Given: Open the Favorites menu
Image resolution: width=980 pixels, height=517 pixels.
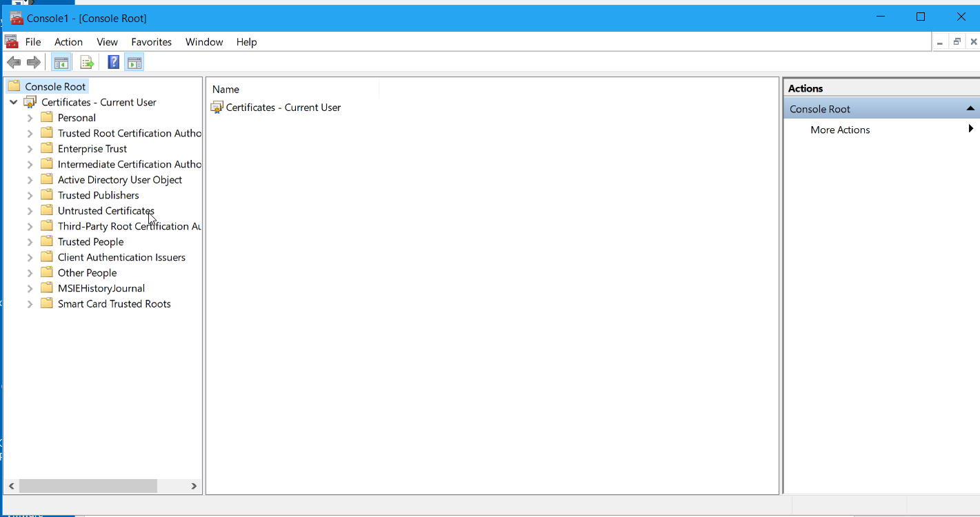Looking at the screenshot, I should (x=151, y=42).
